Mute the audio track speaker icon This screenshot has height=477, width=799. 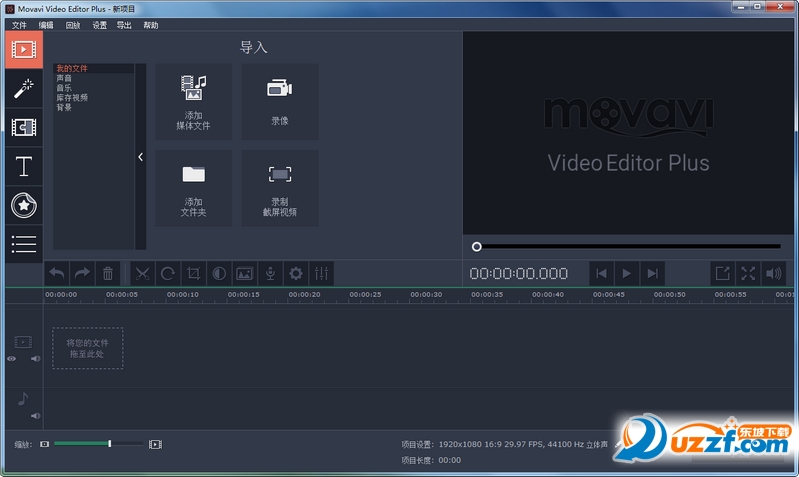point(35,416)
